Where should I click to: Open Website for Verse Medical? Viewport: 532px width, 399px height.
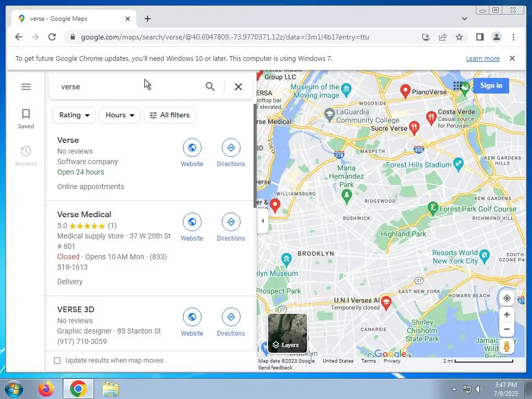(x=192, y=228)
